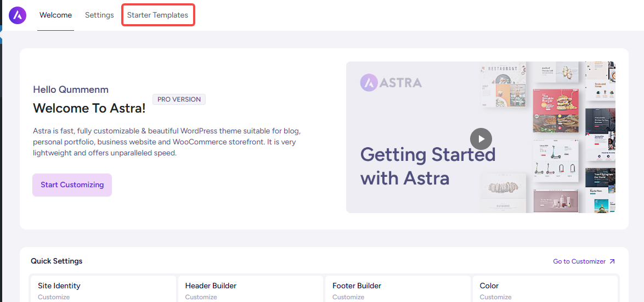Click the PRO VERSION badge
644x302 pixels.
coord(179,99)
